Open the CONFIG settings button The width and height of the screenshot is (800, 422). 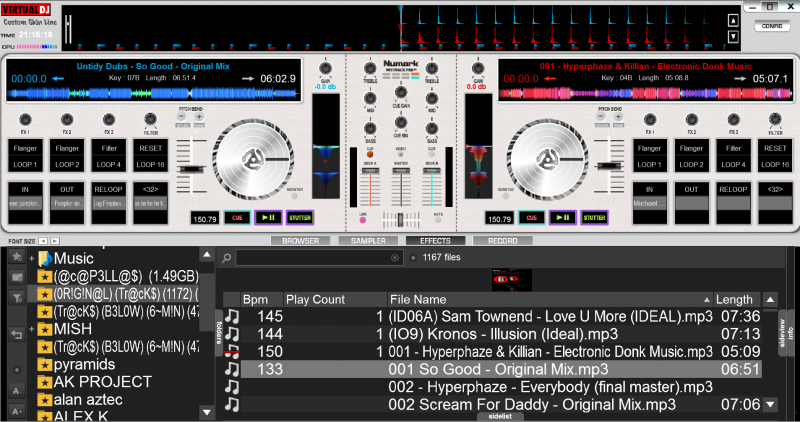click(x=772, y=26)
